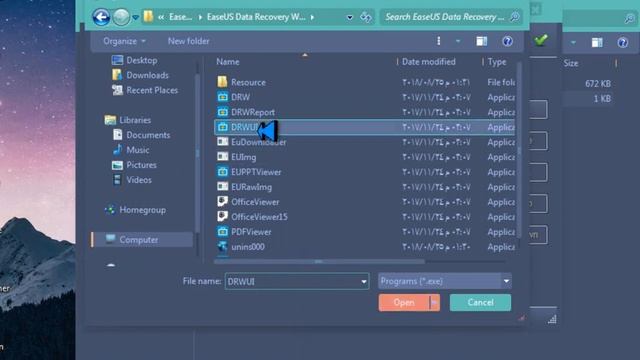The height and width of the screenshot is (360, 640).
Task: Select 'EaseUS Data Recovery W...' breadcrumb
Action: [256, 17]
